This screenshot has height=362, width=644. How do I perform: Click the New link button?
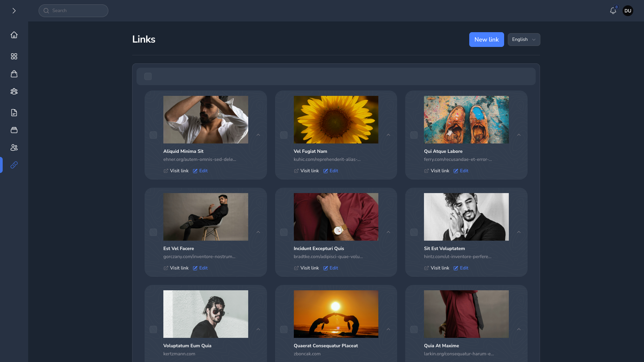pyautogui.click(x=486, y=40)
